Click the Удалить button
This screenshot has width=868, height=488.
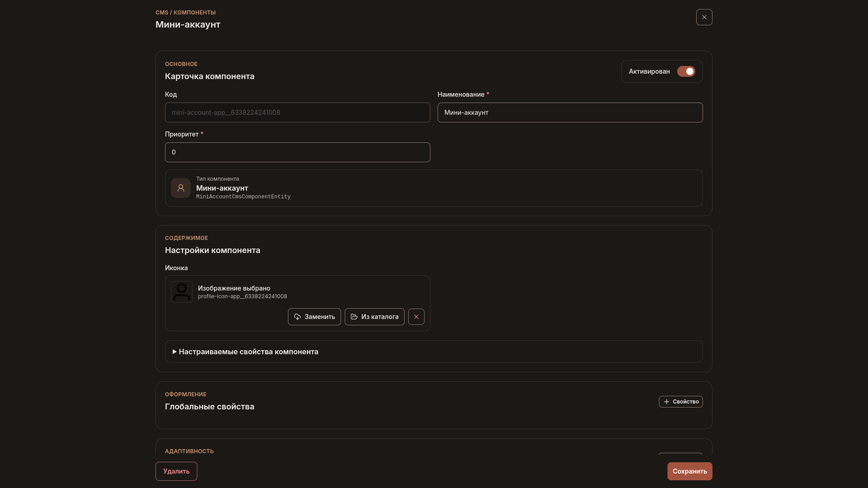(x=176, y=471)
